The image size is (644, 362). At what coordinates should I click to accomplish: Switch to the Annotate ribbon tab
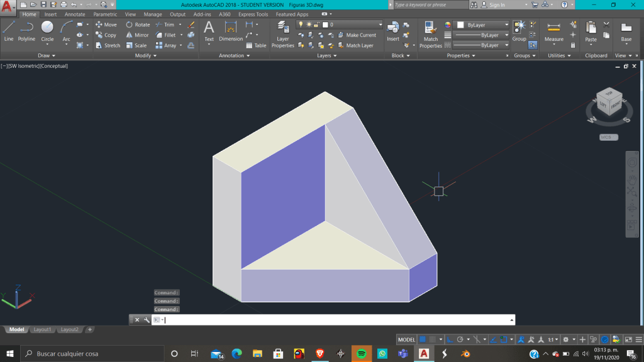pyautogui.click(x=75, y=14)
